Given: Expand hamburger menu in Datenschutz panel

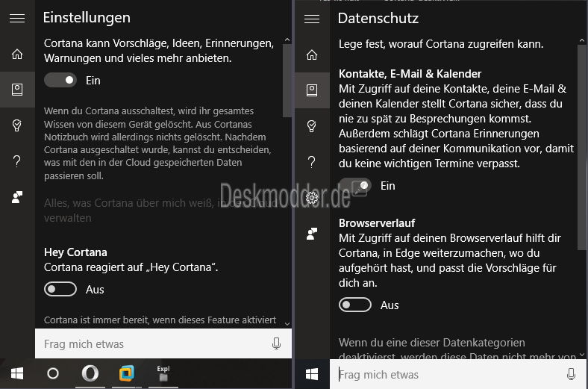Looking at the screenshot, I should [x=313, y=19].
